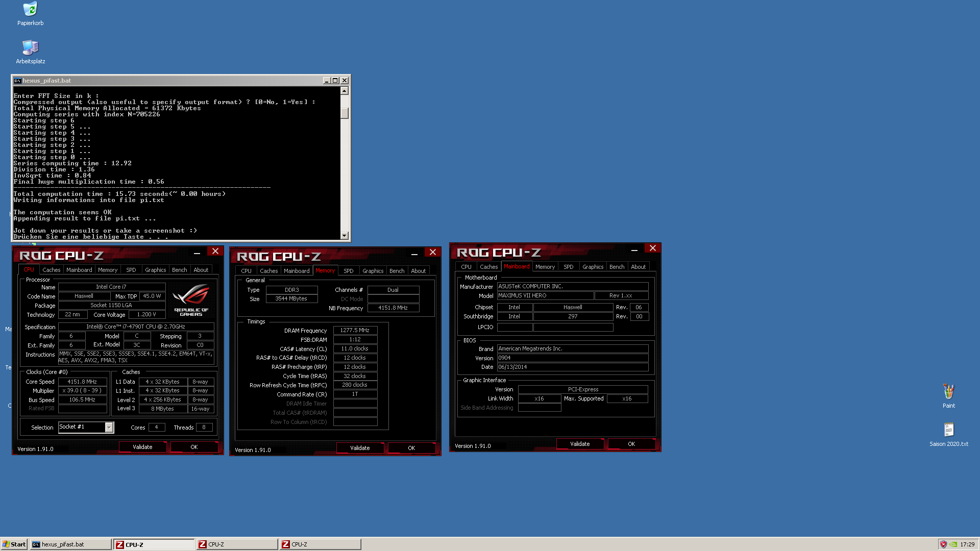Click the Core Speed 4151.8 MHz field

(x=82, y=382)
